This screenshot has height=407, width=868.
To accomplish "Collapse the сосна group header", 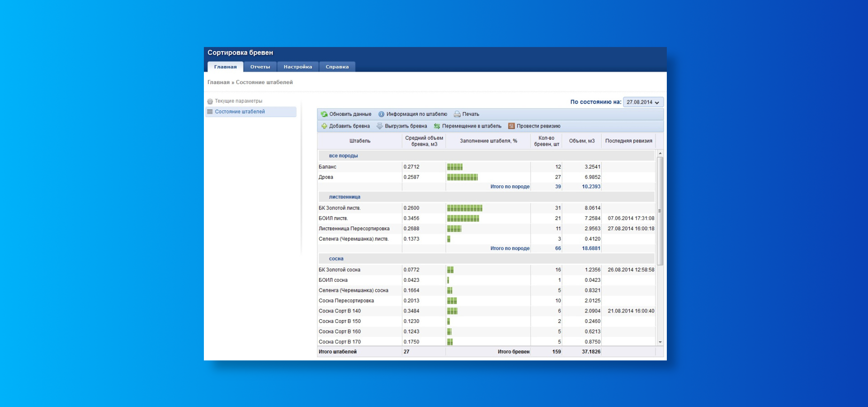I will (336, 259).
